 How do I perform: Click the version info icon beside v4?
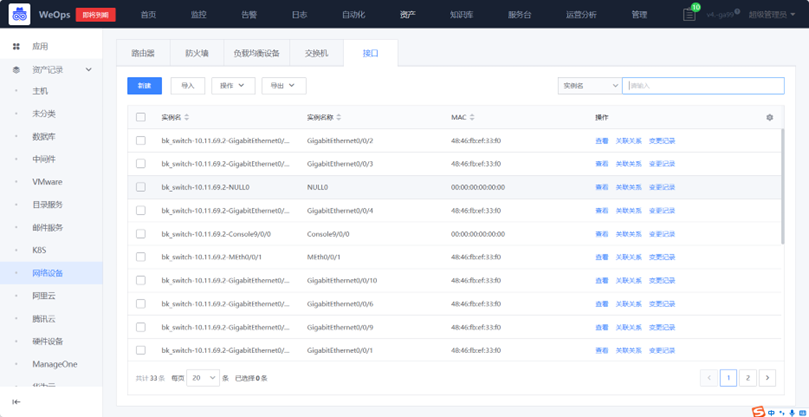tap(737, 11)
